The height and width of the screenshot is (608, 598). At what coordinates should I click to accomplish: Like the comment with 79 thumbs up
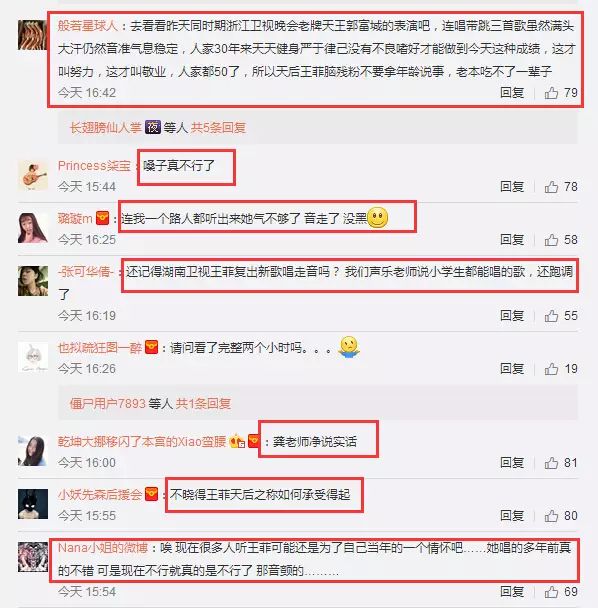pyautogui.click(x=551, y=93)
